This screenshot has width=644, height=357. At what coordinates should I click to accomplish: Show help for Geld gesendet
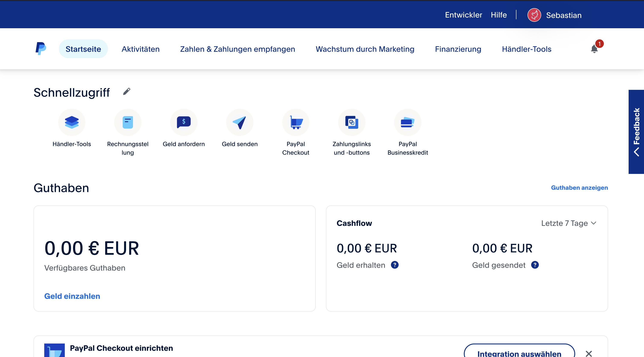click(535, 265)
